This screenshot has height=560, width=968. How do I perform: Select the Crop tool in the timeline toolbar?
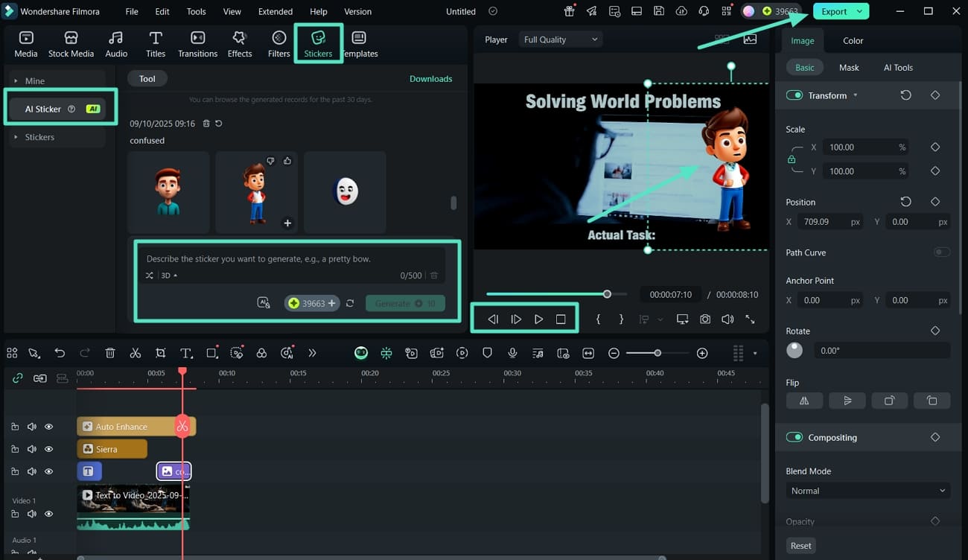[161, 353]
